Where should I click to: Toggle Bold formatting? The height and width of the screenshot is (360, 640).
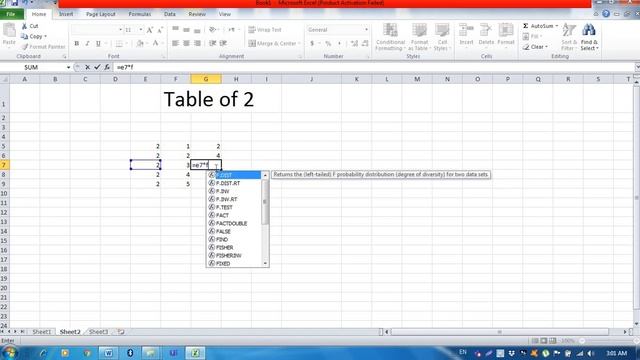click(76, 43)
